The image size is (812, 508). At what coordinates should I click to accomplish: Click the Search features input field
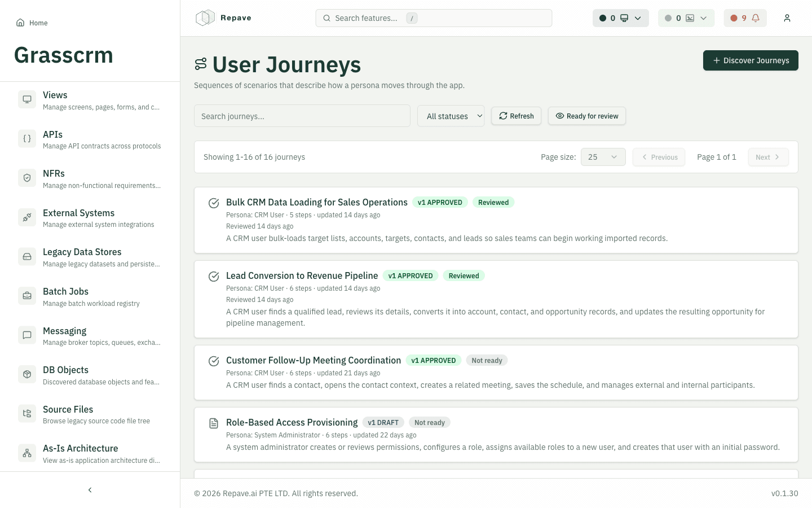(x=434, y=18)
